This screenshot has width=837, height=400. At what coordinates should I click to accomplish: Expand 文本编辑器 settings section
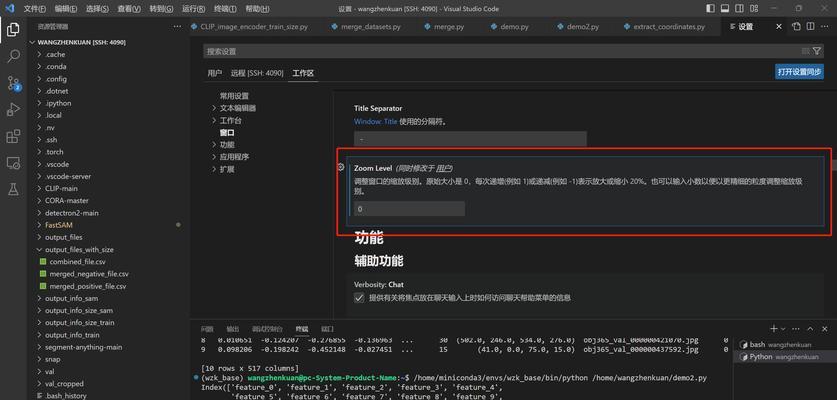215,108
